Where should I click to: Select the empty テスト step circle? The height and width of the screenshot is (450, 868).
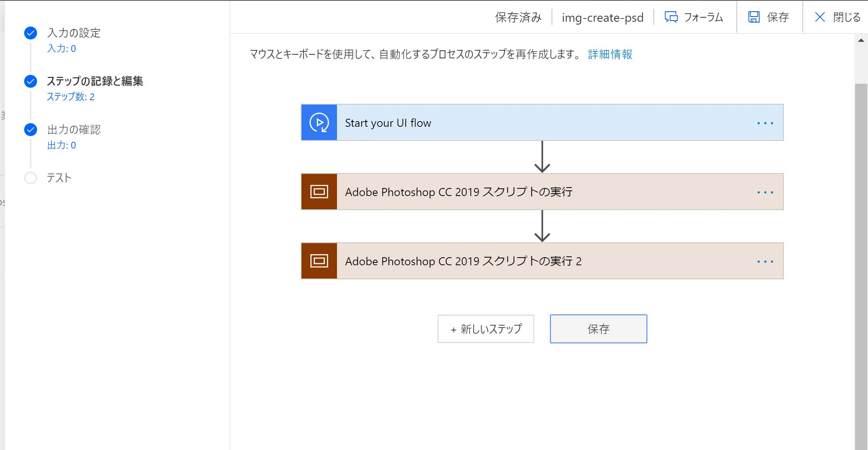point(31,178)
